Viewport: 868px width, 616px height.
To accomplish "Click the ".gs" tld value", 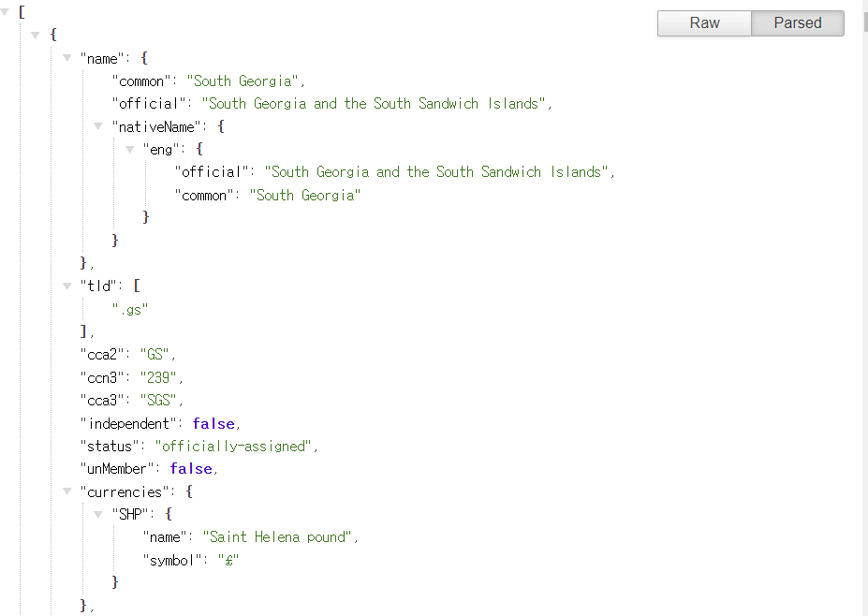I will click(130, 309).
